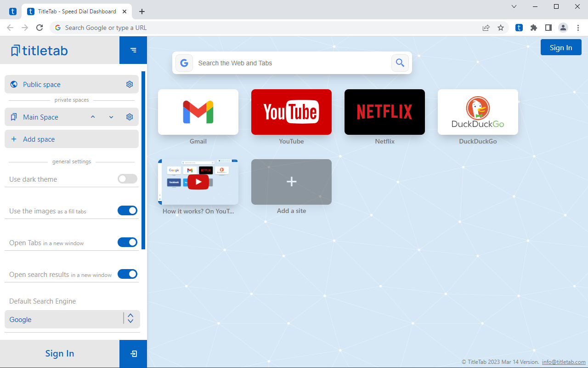Click Google logo in the dashboard search box
The height and width of the screenshot is (368, 588).
184,63
